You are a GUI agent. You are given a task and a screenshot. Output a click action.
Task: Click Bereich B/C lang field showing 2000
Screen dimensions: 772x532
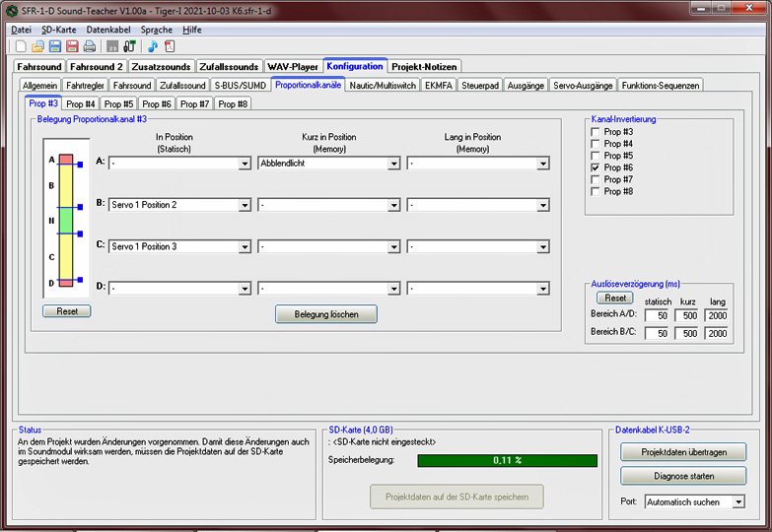pos(717,333)
